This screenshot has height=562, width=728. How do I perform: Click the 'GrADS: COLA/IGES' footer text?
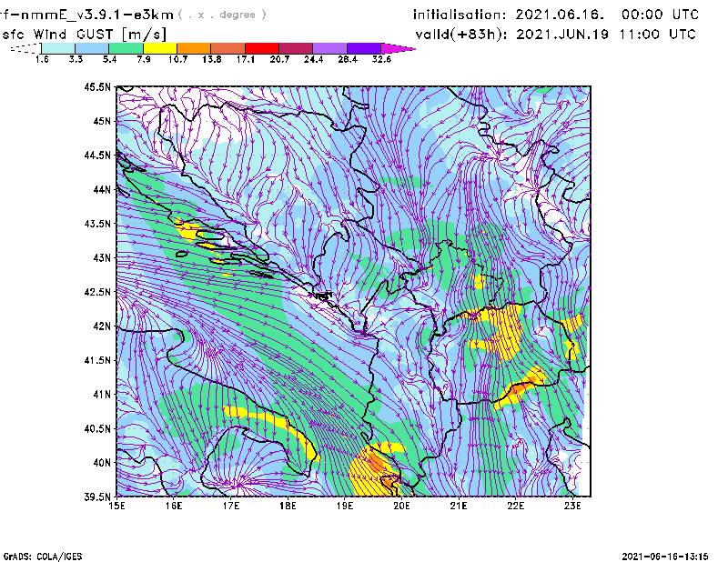[x=43, y=557]
